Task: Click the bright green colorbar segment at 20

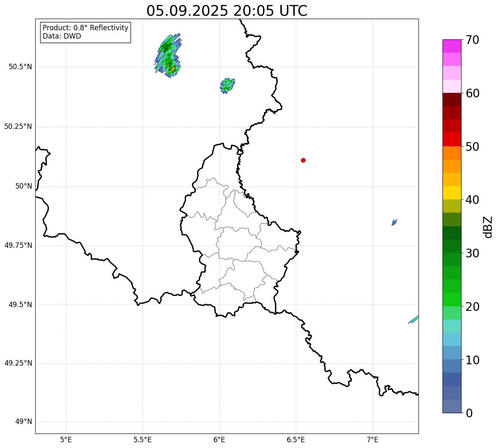Action: coord(452,299)
